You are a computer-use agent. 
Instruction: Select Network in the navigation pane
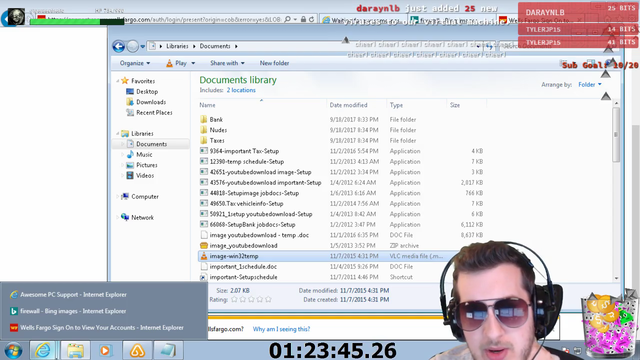[142, 218]
